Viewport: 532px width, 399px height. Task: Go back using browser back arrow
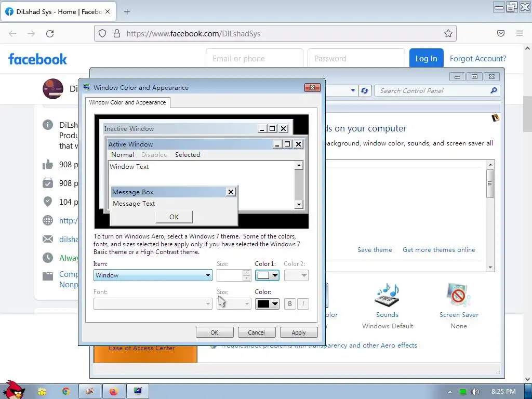point(12,34)
